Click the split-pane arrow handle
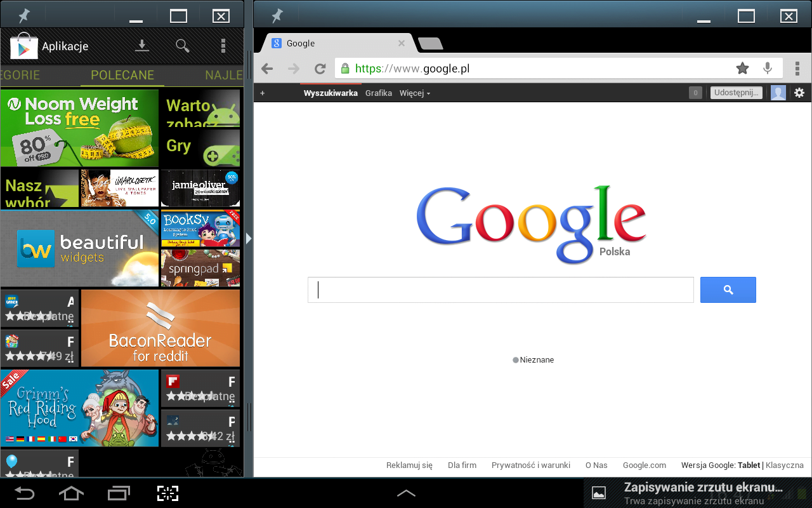Image resolution: width=812 pixels, height=508 pixels. [249, 238]
